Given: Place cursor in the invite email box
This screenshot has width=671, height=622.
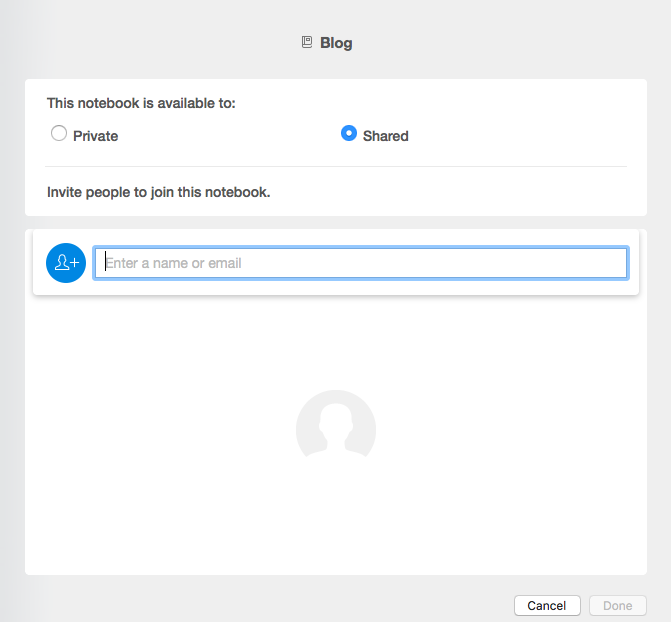Looking at the screenshot, I should pos(361,263).
